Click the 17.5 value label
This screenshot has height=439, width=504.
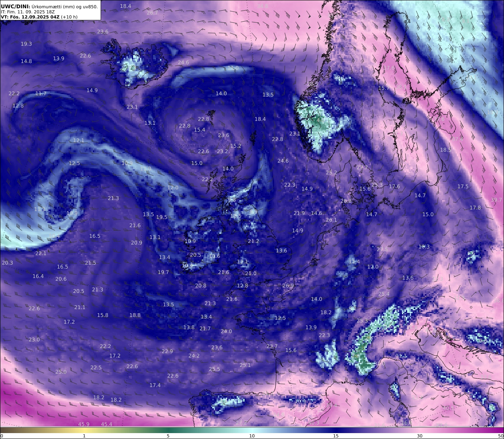tap(463, 187)
